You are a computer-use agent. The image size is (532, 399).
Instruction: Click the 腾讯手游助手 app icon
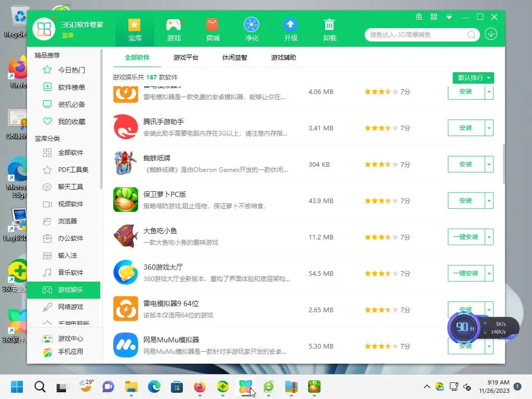click(126, 127)
